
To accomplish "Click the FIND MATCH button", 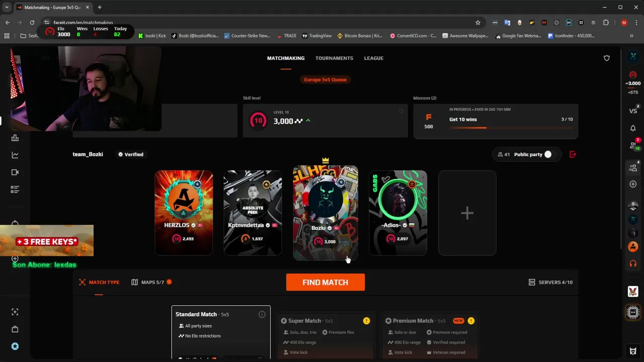I will coord(326,283).
